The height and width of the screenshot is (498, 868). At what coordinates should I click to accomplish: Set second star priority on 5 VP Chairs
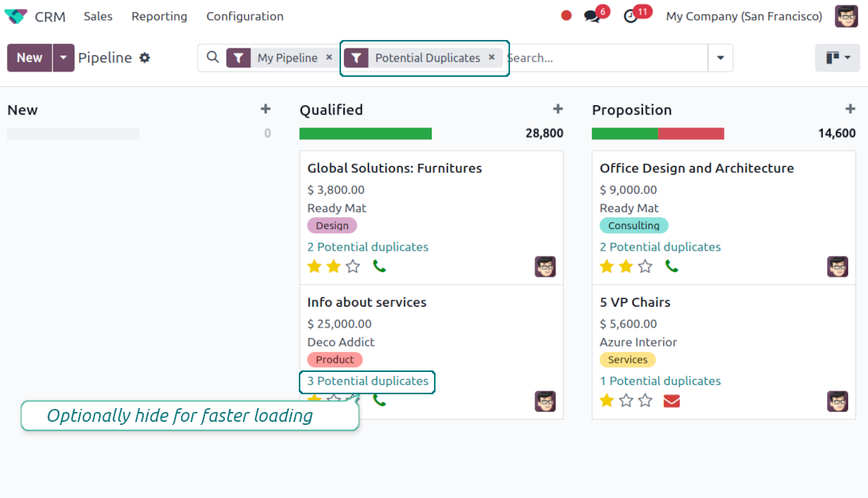pos(626,400)
